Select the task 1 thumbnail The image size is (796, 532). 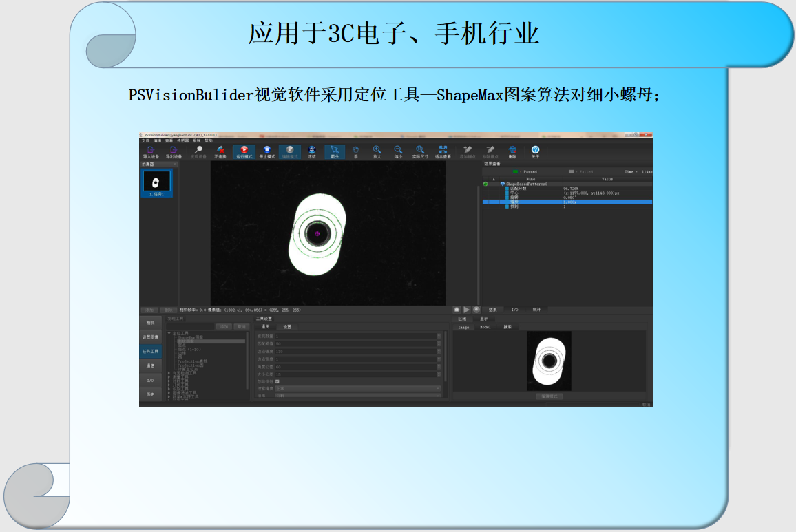(156, 183)
